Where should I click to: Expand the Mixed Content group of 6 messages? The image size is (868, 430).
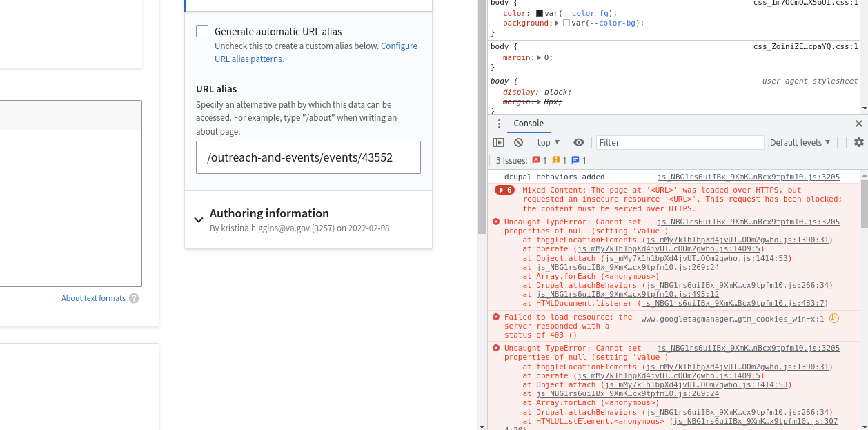pos(505,190)
